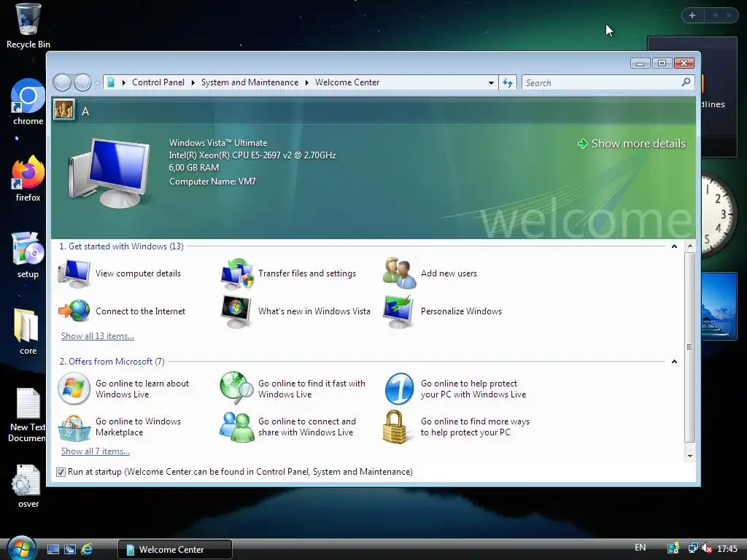The image size is (747, 560).
Task: Open What's new in Windows Vista icon
Action: [x=236, y=311]
